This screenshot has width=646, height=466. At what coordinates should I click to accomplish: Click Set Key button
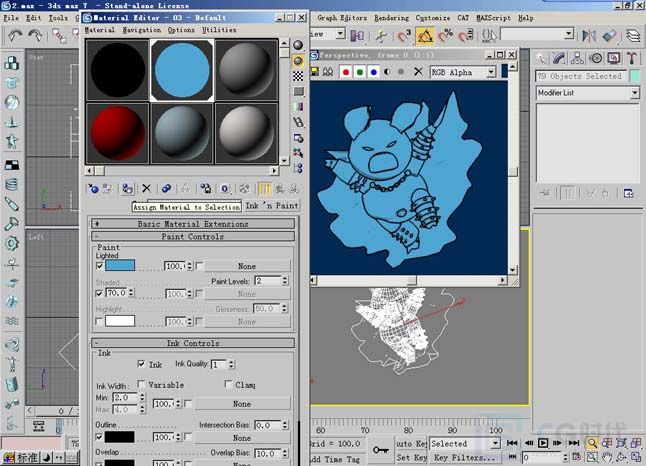pos(411,457)
